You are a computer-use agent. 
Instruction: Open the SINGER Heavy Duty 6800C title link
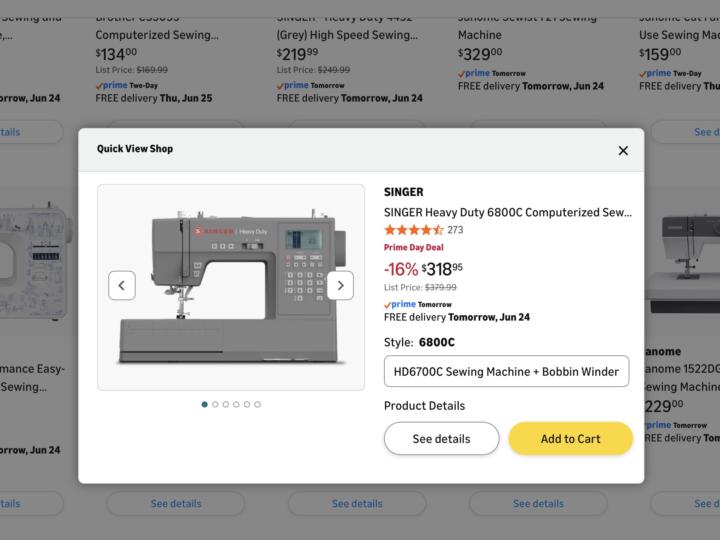tap(507, 212)
